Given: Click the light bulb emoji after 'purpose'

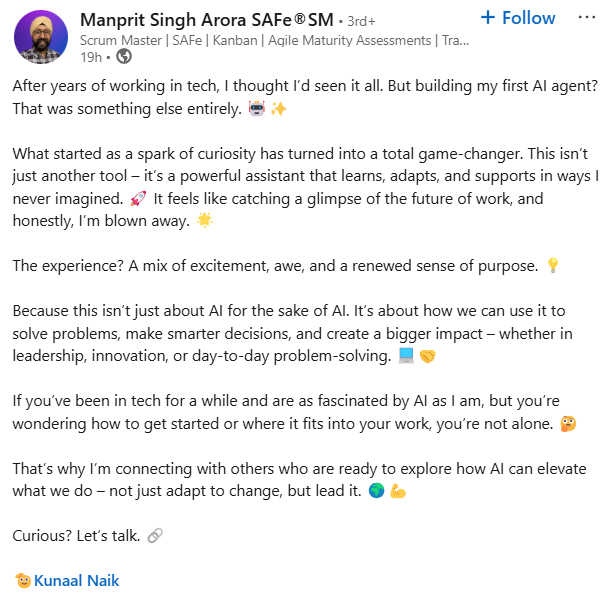Looking at the screenshot, I should [x=553, y=266].
